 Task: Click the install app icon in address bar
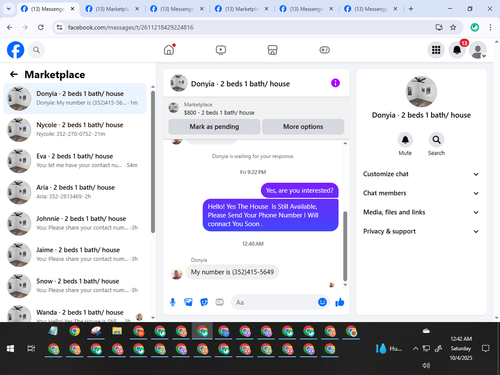click(439, 27)
